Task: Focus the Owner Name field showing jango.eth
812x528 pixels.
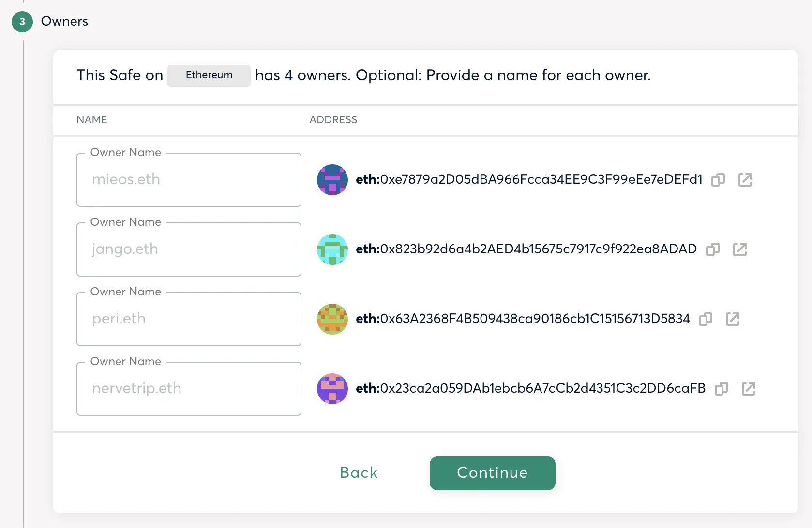Action: click(189, 249)
